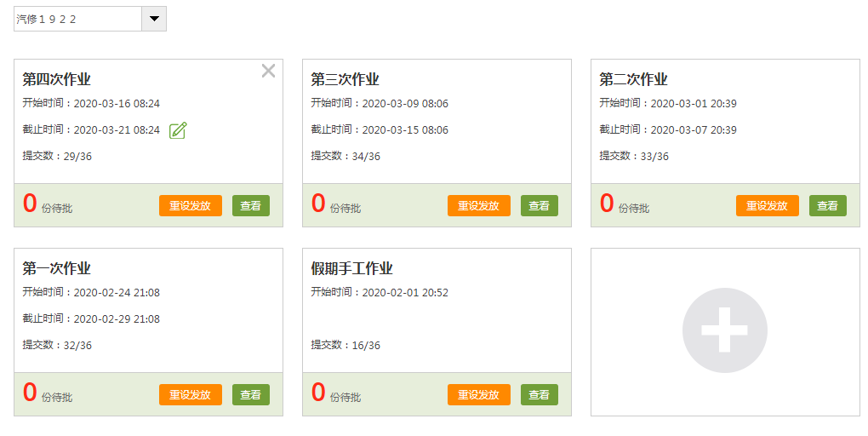
Task: Select the 第三次作业 card title
Action: pos(345,79)
